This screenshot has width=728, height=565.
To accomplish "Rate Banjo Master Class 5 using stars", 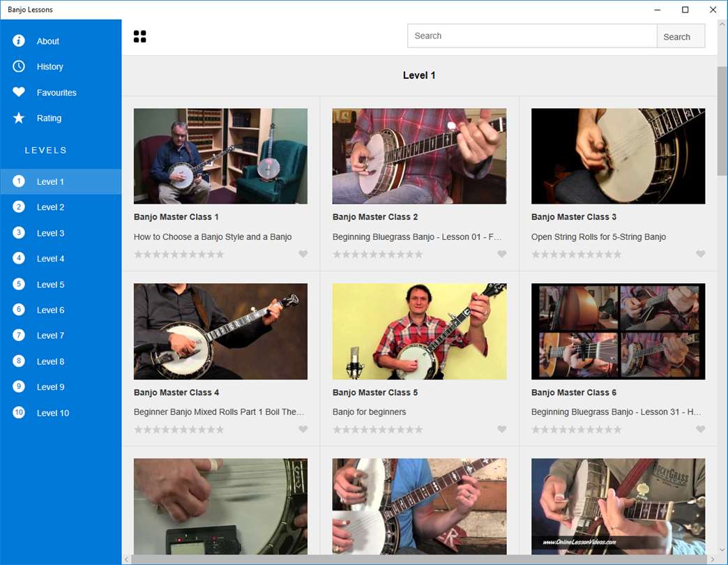I will (378, 430).
